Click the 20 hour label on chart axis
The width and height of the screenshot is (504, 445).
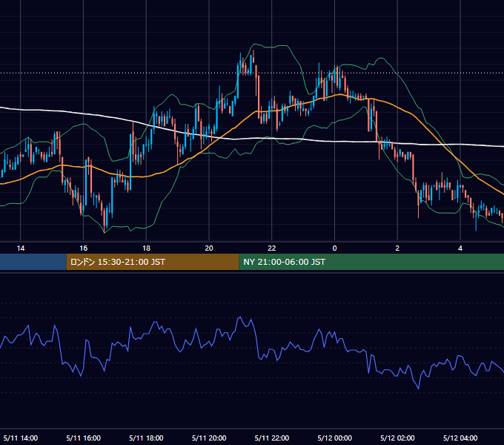tap(209, 248)
